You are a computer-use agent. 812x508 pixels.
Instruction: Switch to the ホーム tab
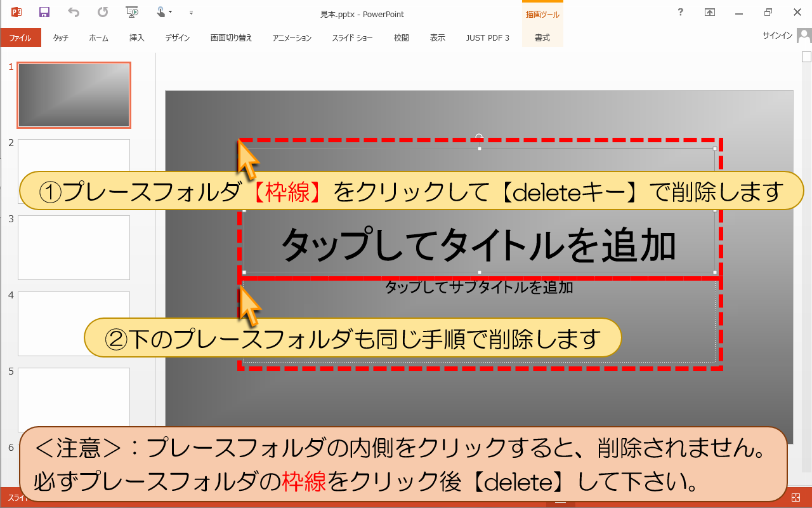pos(98,38)
